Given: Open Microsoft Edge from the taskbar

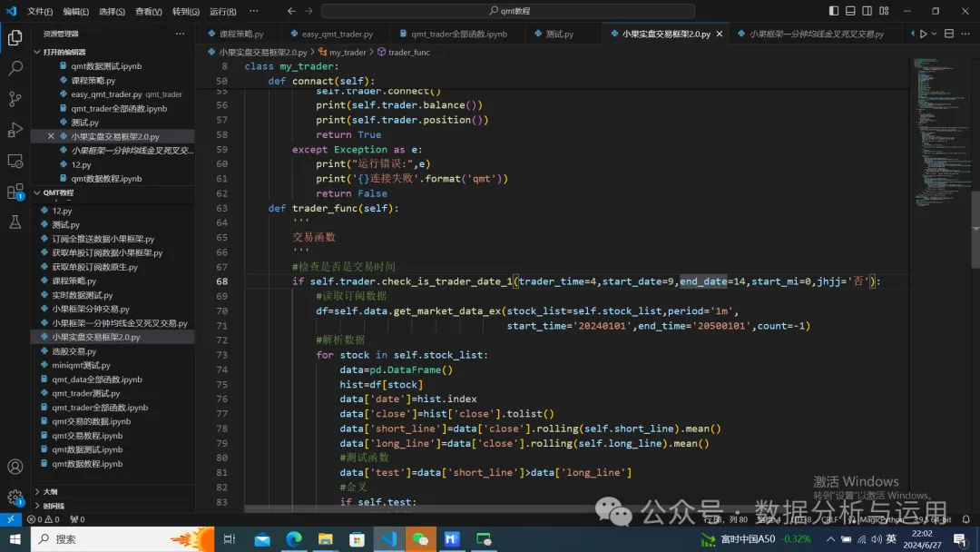Looking at the screenshot, I should [294, 539].
